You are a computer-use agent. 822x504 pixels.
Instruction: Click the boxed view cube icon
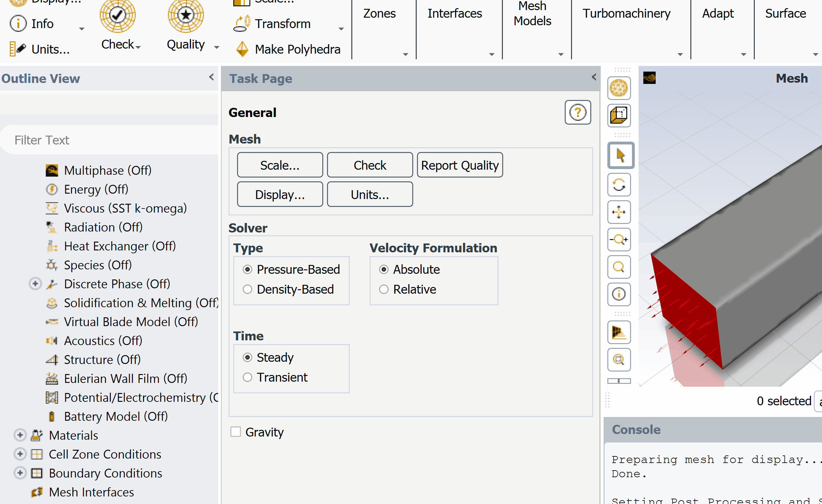click(619, 116)
